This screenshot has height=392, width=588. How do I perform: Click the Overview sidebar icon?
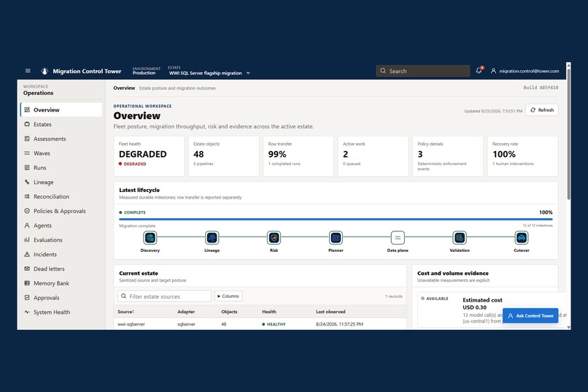point(27,110)
